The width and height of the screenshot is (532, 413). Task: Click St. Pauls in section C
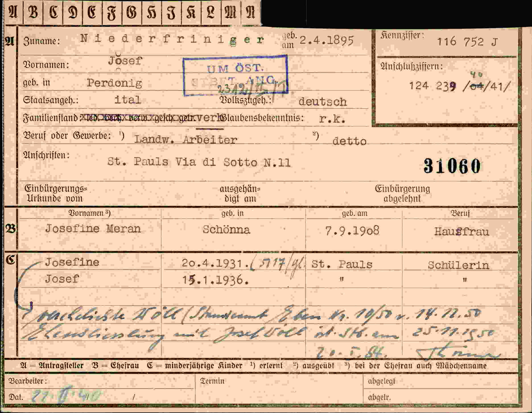(342, 265)
